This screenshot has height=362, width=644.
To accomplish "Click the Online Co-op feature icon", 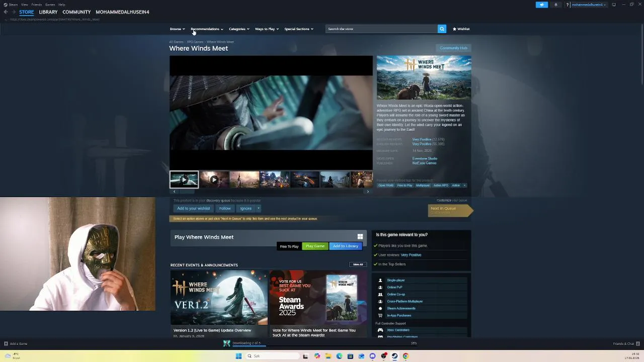I will (x=380, y=294).
